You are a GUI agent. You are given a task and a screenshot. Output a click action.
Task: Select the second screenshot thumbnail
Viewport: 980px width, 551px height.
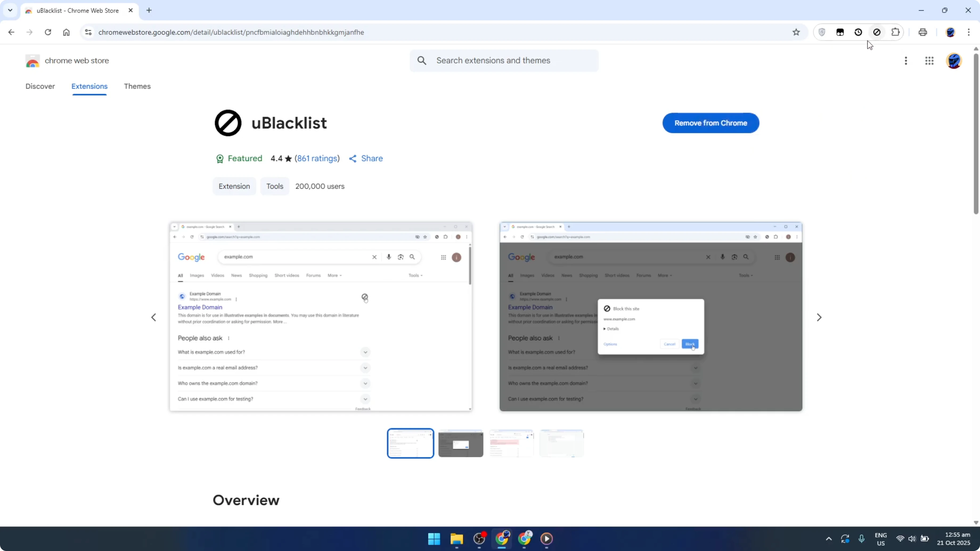click(x=461, y=443)
